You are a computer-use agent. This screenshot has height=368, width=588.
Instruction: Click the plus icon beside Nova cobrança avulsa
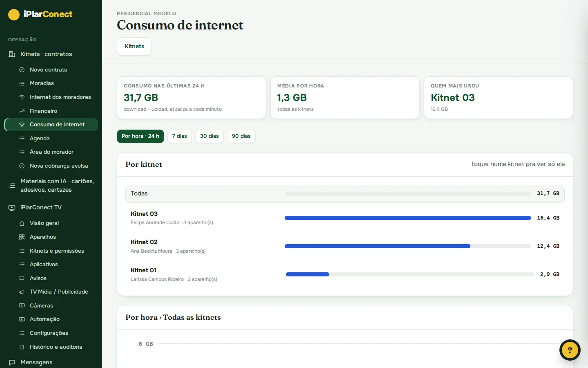[x=22, y=166]
